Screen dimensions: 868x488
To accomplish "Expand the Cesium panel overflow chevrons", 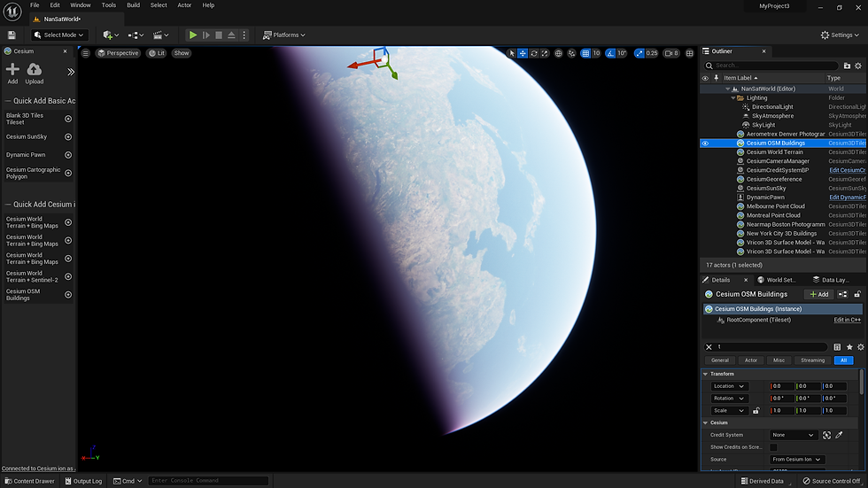I will [x=71, y=72].
